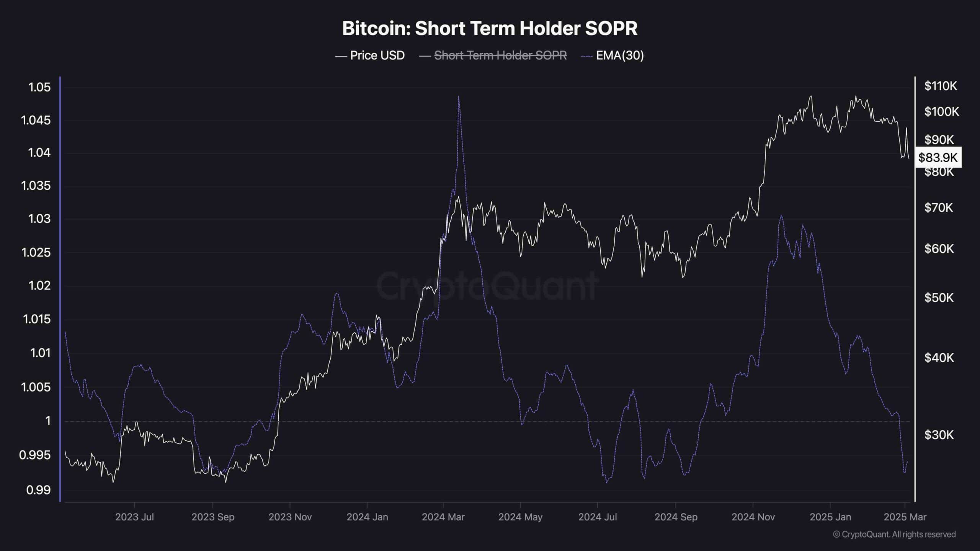Select the 2024 Mar x-axis marker
This screenshot has width=980, height=551.
click(443, 517)
